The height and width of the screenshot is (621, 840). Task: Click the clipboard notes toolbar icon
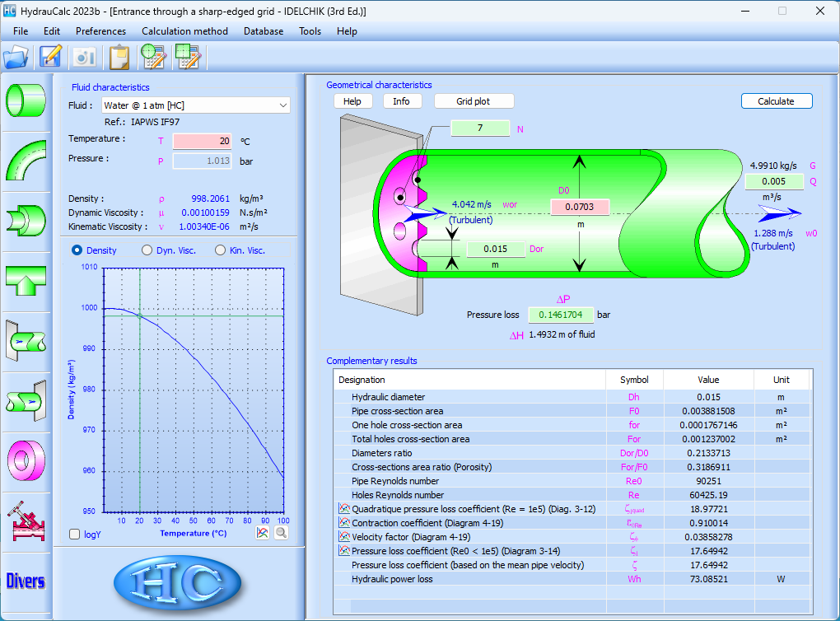pyautogui.click(x=119, y=57)
